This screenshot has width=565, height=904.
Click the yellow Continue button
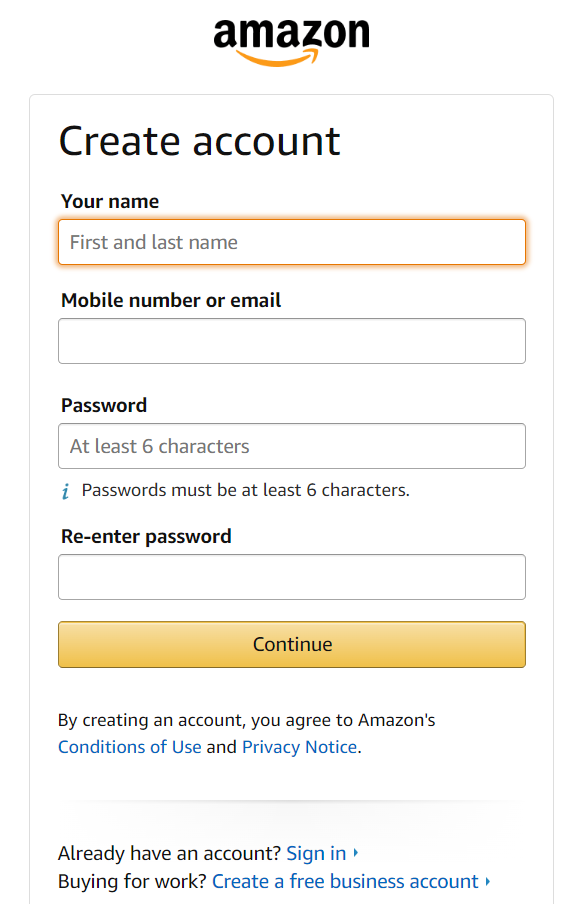pyautogui.click(x=292, y=645)
